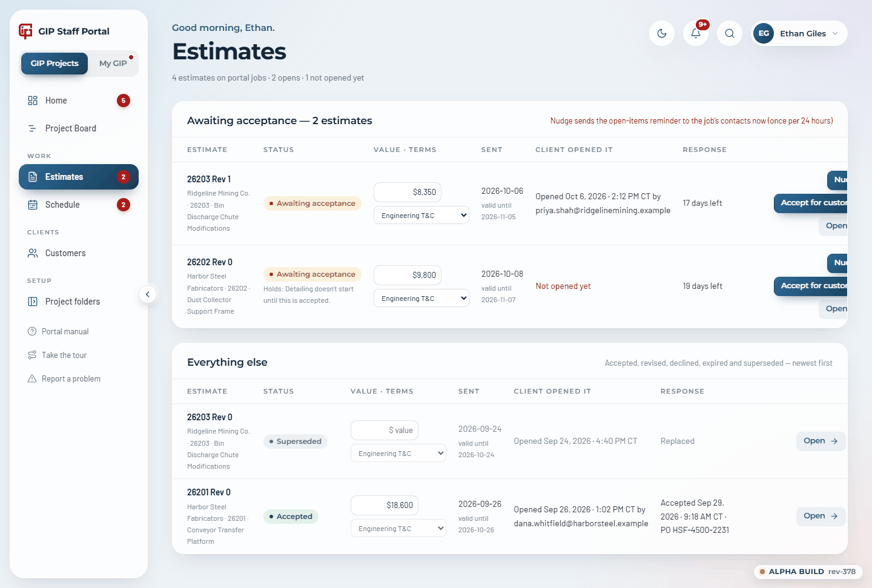Click the Take the tour route icon
The width and height of the screenshot is (872, 588).
click(32, 355)
